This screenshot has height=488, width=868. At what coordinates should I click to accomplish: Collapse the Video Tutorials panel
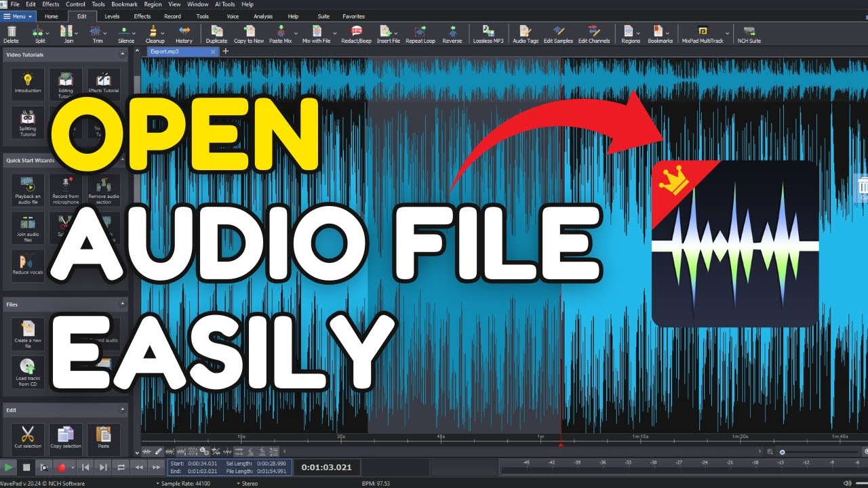[123, 55]
